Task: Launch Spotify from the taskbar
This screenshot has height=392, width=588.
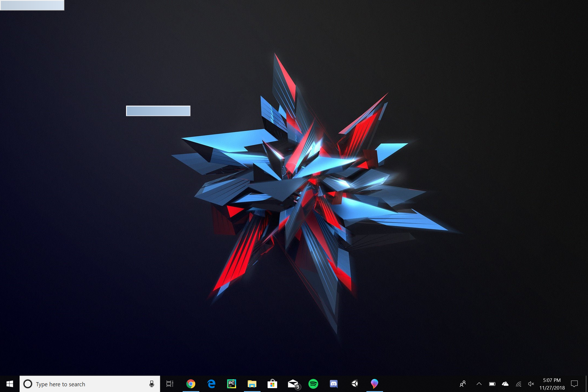Action: click(313, 384)
